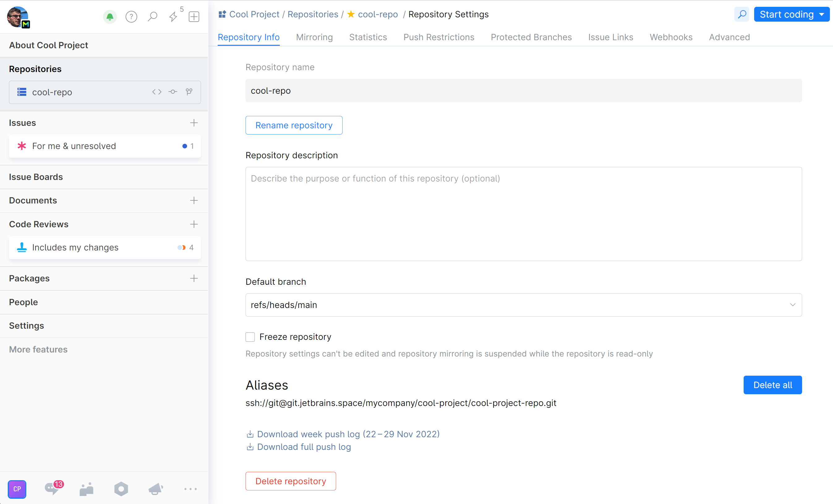Click the code view icon on cool-repo
Screen dimensions: 833x504
click(x=157, y=92)
